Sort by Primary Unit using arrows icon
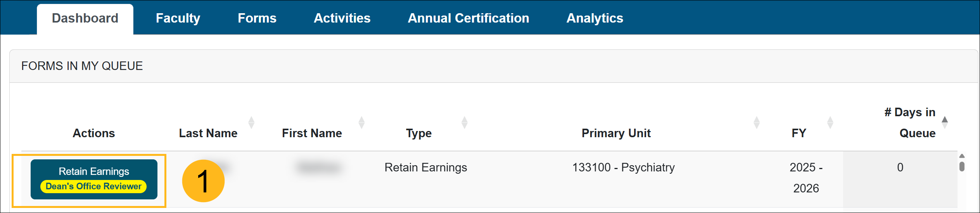This screenshot has width=980, height=213. (x=756, y=122)
